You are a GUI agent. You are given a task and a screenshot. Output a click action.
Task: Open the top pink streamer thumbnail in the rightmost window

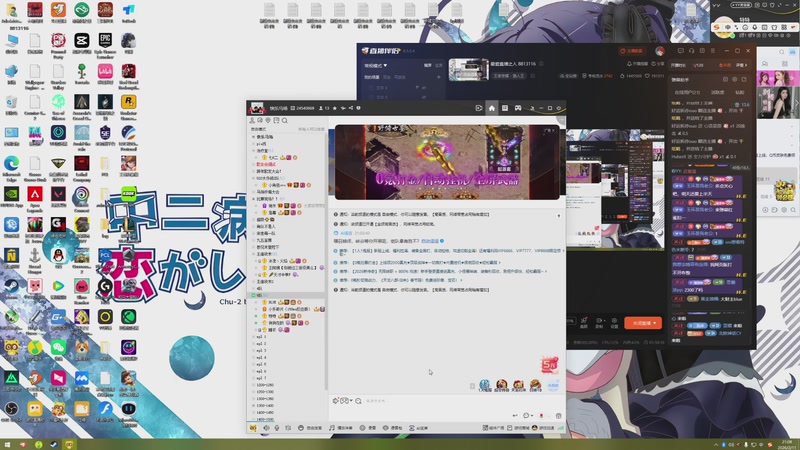[778, 78]
